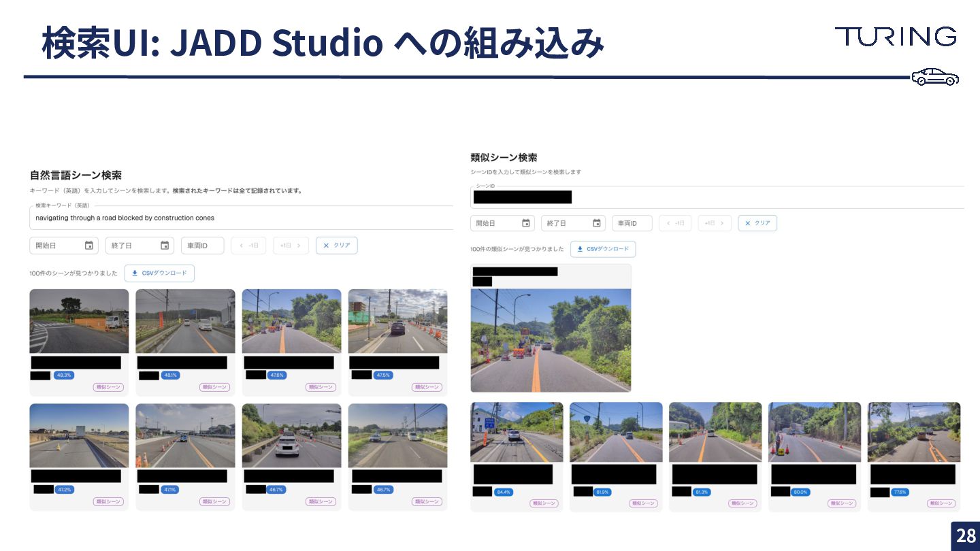Open the 80.0% similar scene thumbnail
This screenshot has height=551, width=980.
815,432
